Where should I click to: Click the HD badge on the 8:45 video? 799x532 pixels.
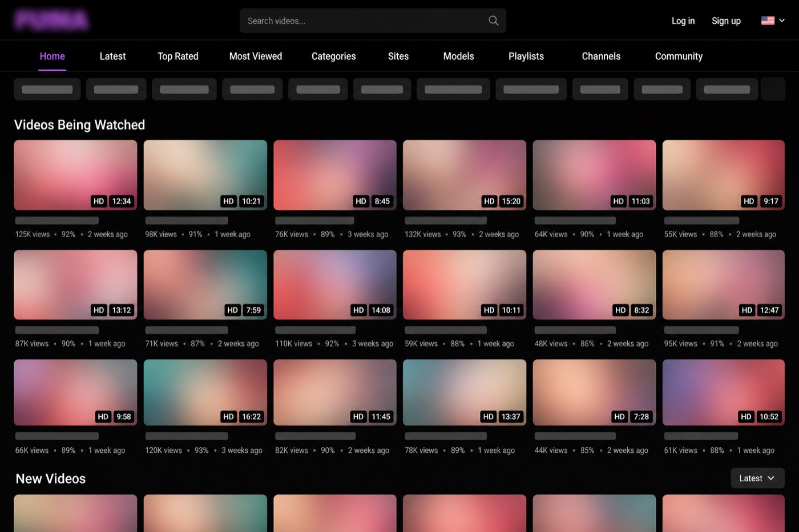tap(361, 201)
